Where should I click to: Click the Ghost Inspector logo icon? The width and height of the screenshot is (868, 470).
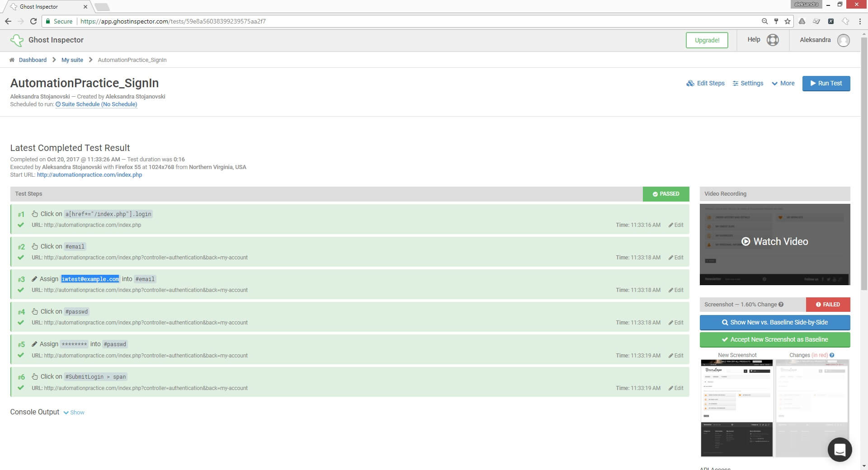tap(17, 40)
